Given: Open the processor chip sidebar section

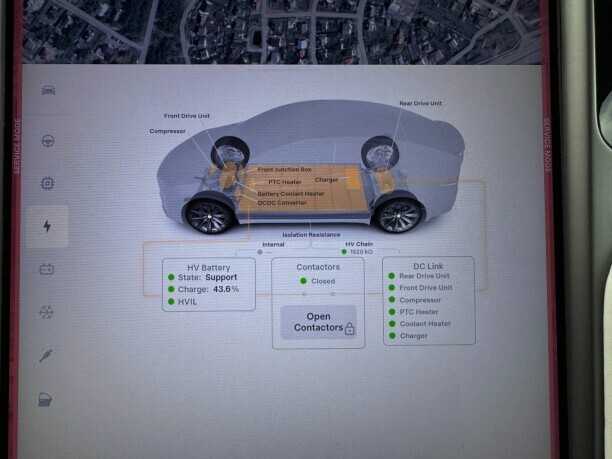Looking at the screenshot, I should 47,183.
